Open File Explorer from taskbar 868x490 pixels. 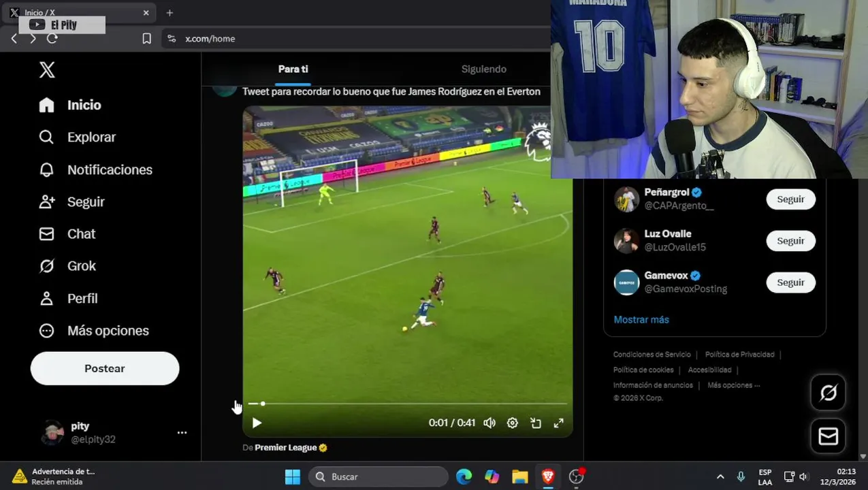coord(520,476)
